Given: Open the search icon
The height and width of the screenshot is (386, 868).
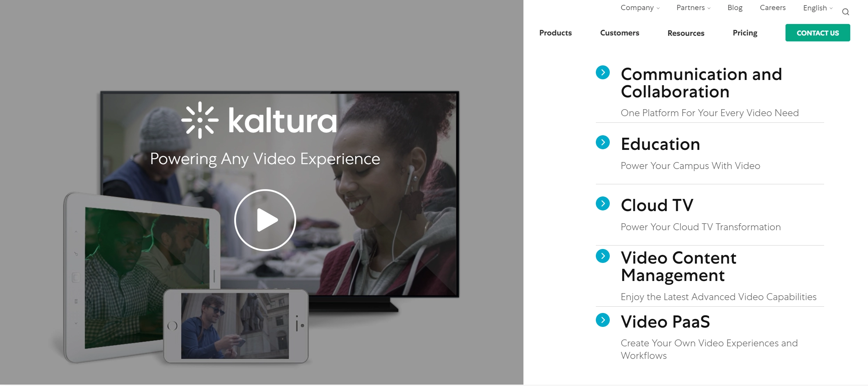Looking at the screenshot, I should (845, 11).
